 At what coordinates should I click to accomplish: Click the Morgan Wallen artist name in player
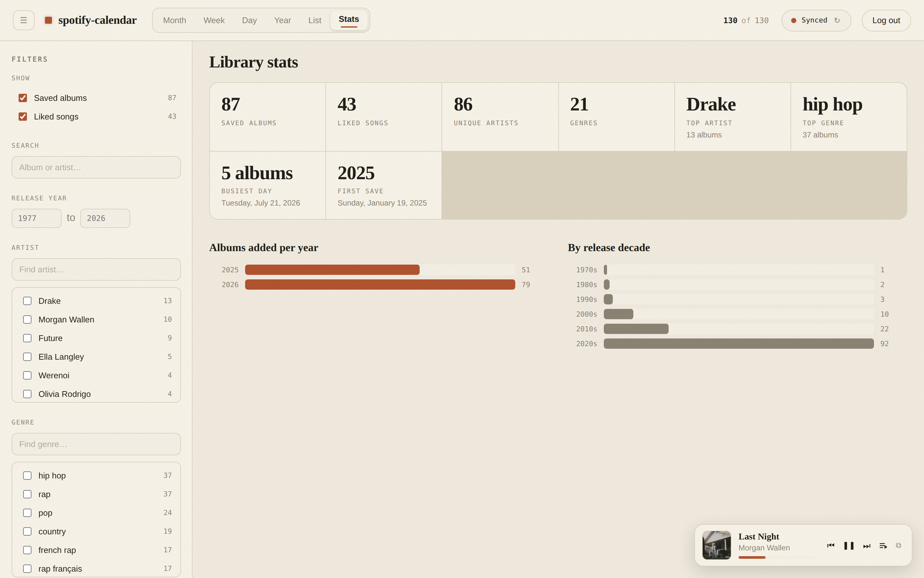[764, 548]
